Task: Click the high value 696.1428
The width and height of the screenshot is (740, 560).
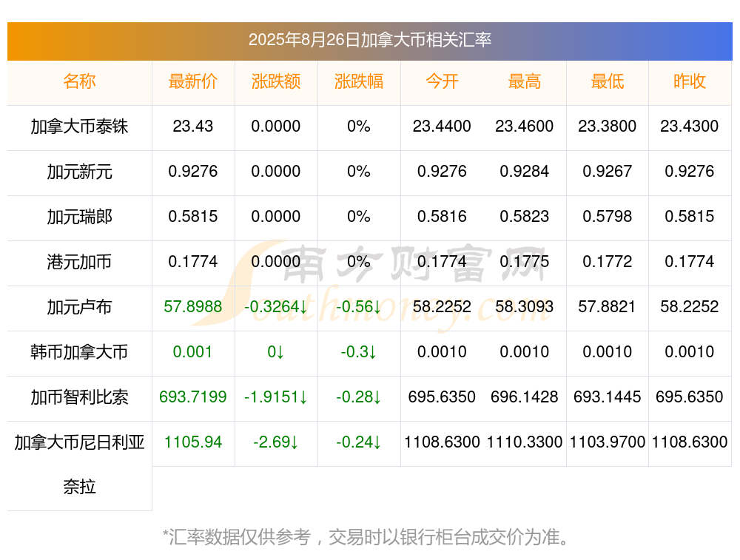Action: 525,397
